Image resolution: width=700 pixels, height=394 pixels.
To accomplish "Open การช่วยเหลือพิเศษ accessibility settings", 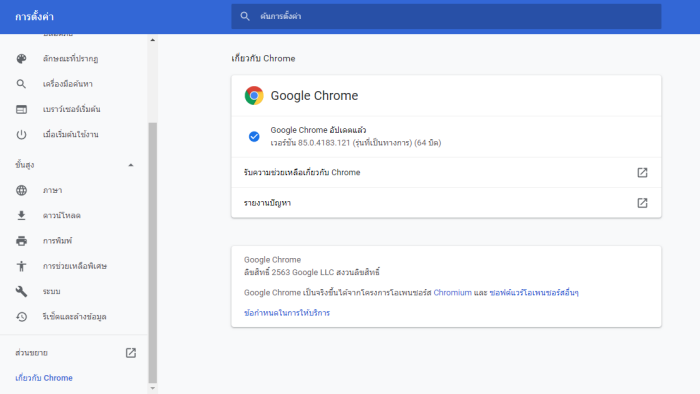I will click(x=74, y=266).
